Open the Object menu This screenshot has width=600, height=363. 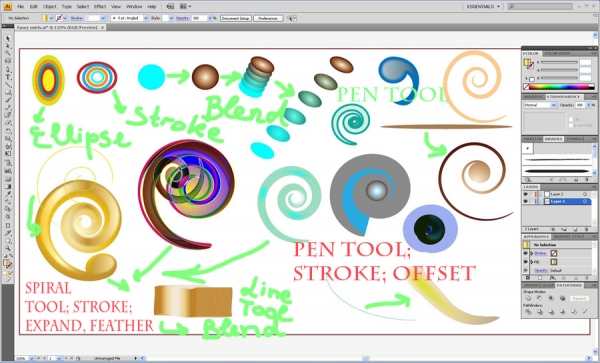coord(50,7)
